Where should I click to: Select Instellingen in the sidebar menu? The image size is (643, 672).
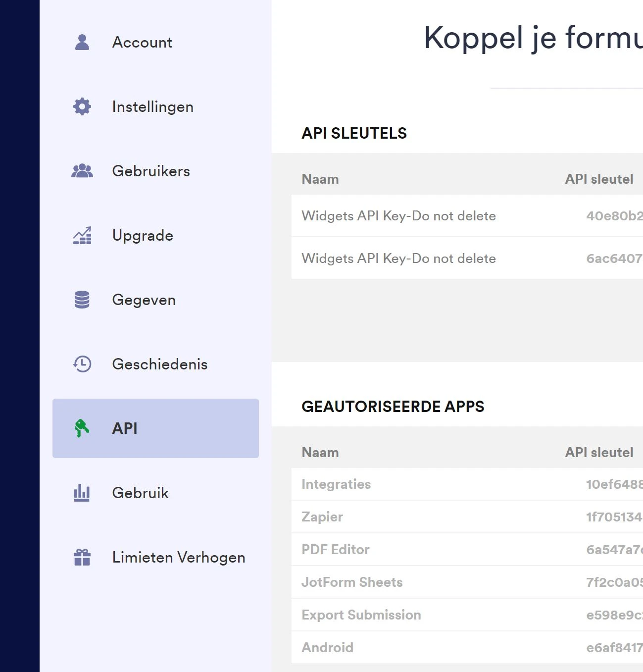(153, 106)
